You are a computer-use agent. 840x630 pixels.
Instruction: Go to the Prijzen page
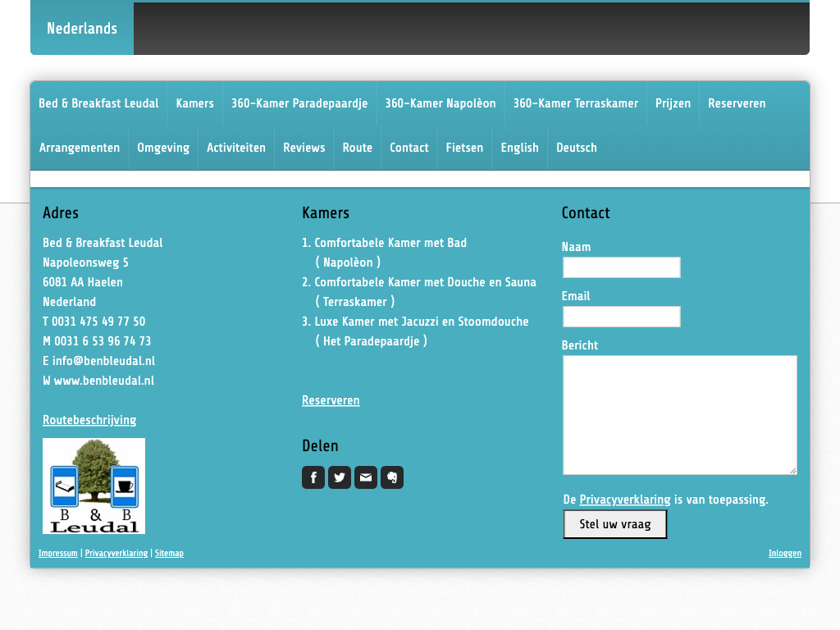(x=673, y=103)
